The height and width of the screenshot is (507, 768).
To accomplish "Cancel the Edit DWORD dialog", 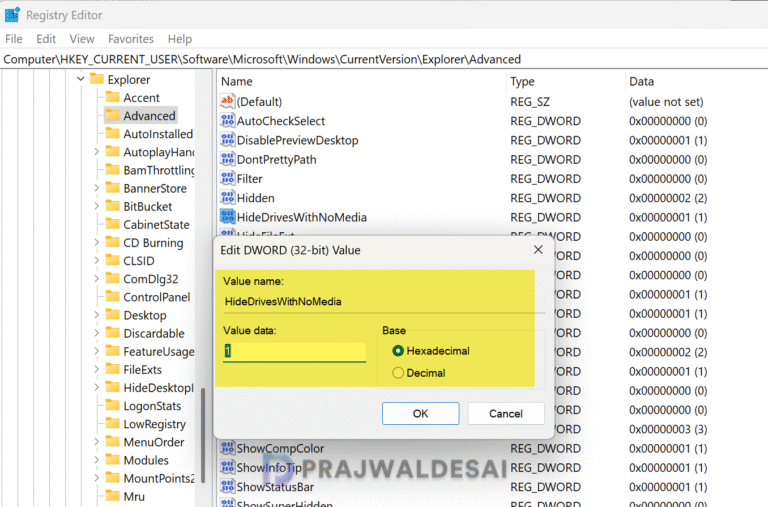I will 505,413.
